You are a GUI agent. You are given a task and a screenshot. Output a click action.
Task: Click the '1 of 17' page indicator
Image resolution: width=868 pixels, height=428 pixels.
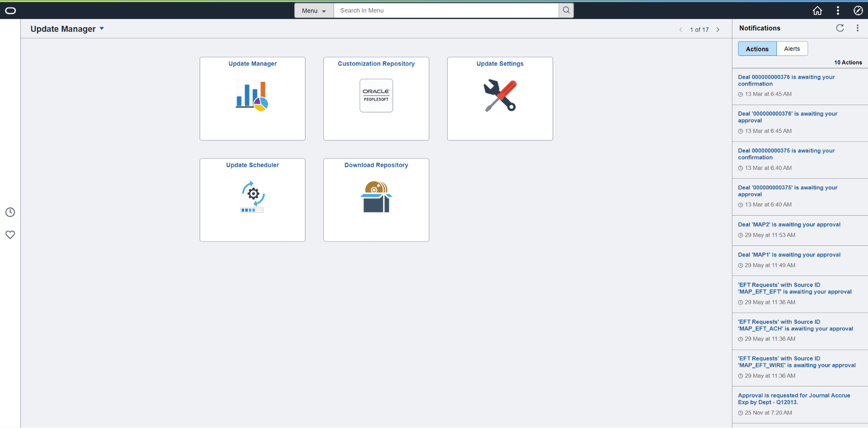699,30
